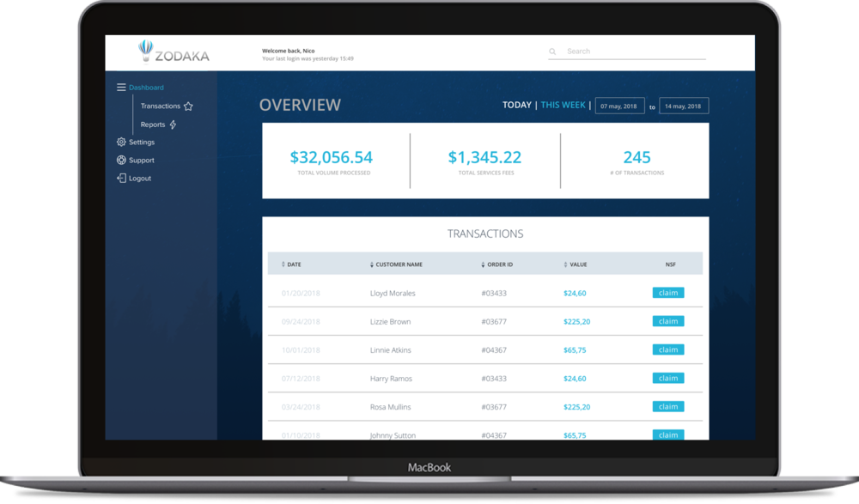
Task: Switch overview to TODAY
Action: (516, 105)
